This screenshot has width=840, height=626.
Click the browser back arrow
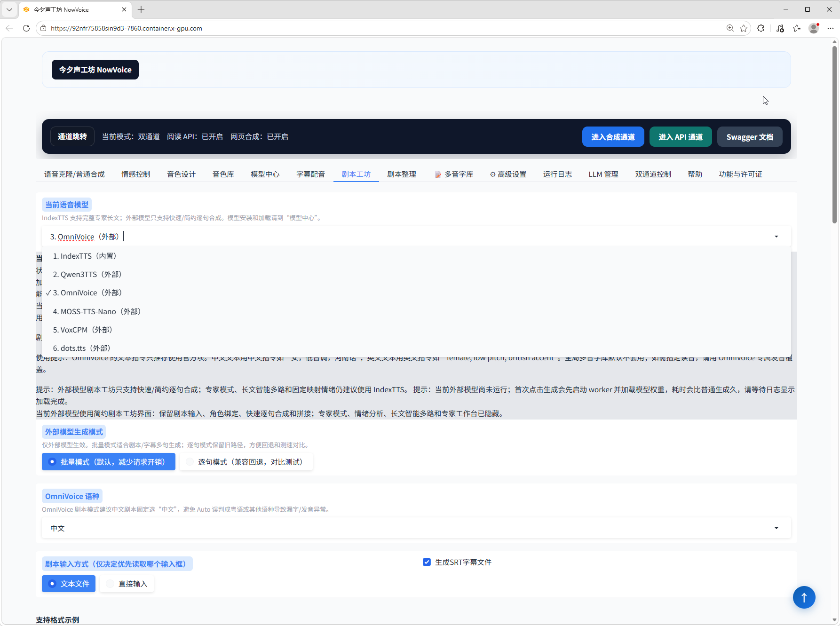(x=9, y=28)
